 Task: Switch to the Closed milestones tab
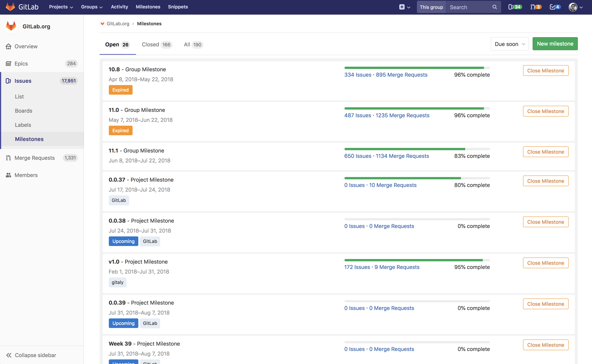coord(157,44)
